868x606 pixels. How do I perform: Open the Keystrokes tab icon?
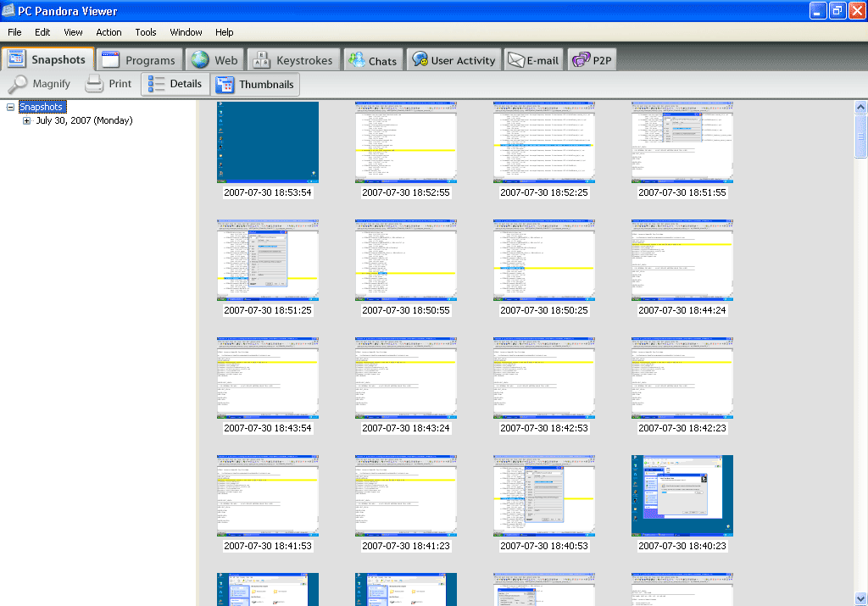[x=261, y=60]
